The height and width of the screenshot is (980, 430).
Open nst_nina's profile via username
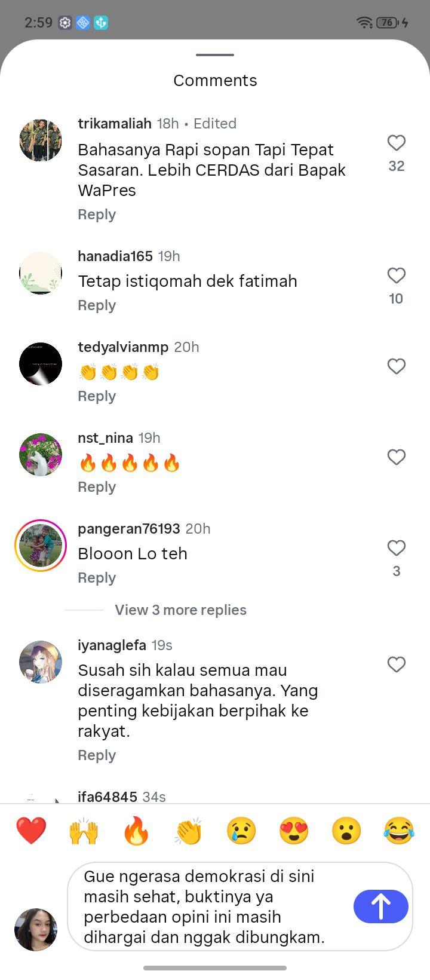(x=105, y=438)
